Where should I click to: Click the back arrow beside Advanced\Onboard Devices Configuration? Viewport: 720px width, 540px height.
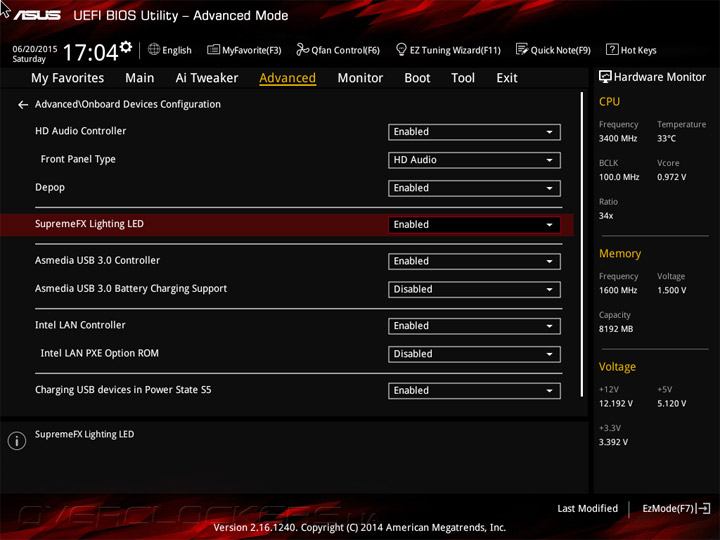pyautogui.click(x=23, y=105)
